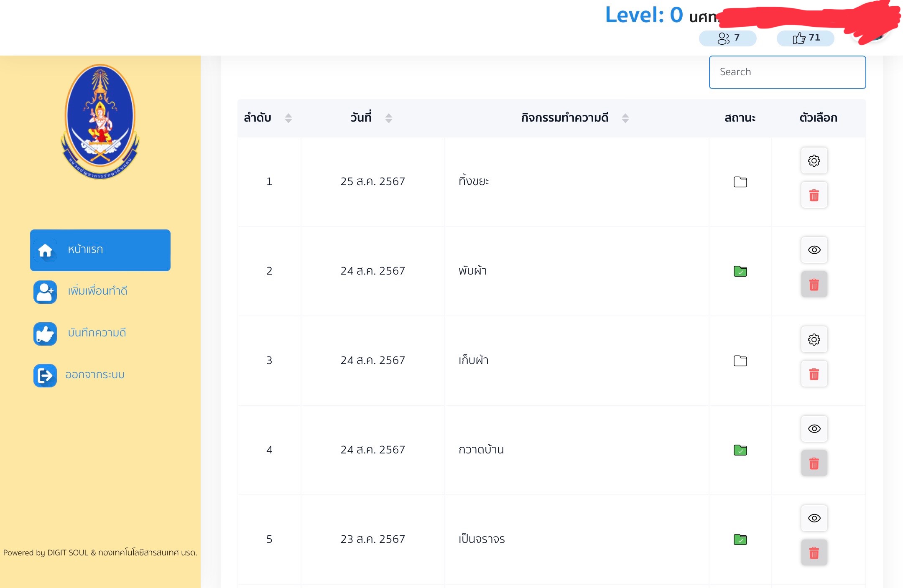Click red trash icon for เก็บผ้า

814,374
